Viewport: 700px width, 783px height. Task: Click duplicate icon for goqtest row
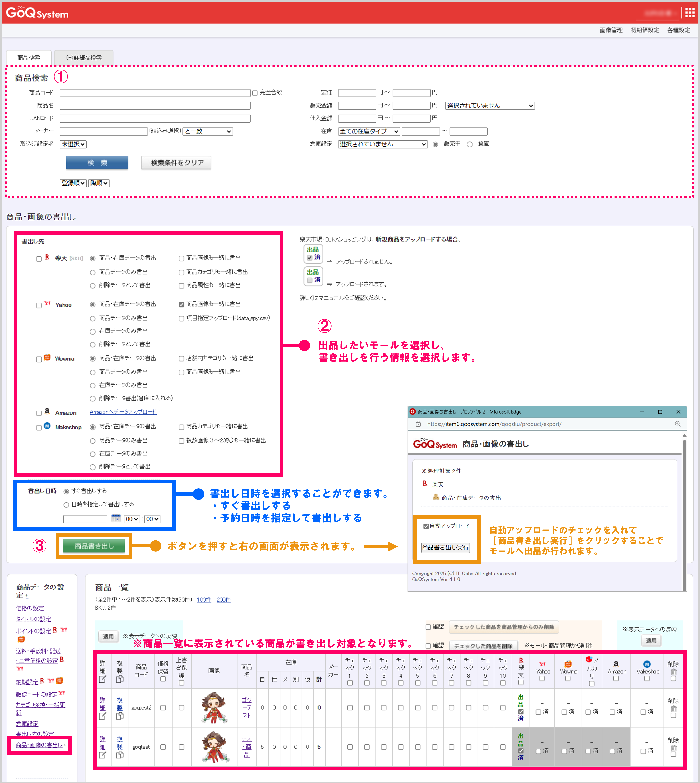tap(120, 755)
